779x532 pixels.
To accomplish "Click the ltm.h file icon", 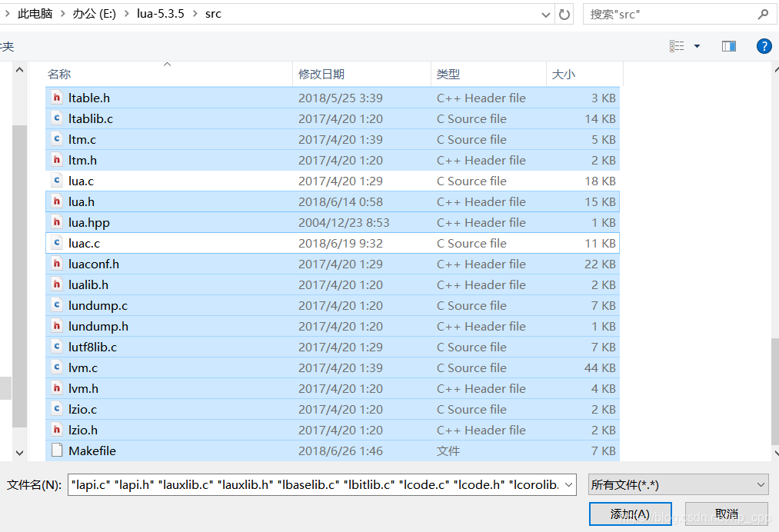I will coord(57,161).
